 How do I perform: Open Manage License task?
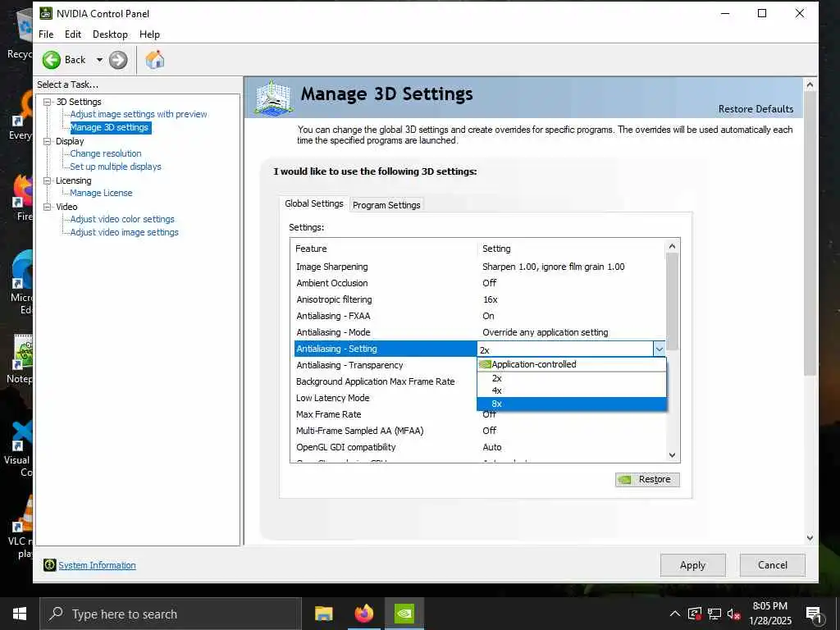pyautogui.click(x=101, y=193)
